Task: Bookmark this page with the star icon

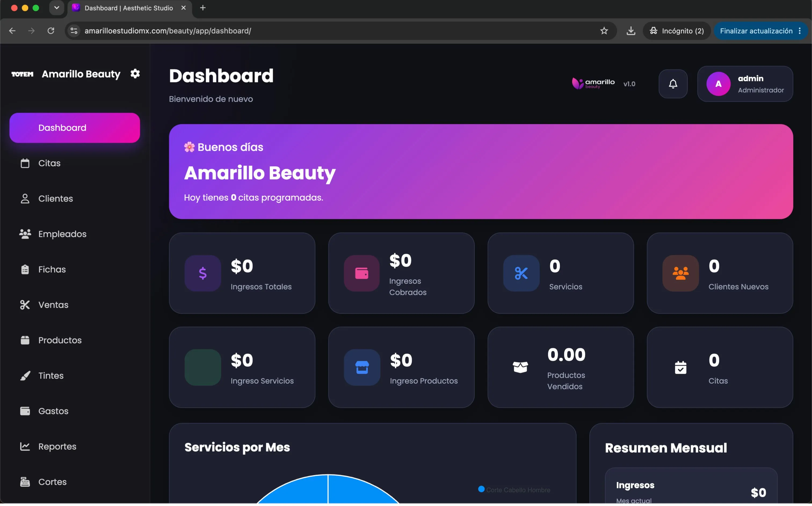Action: tap(604, 31)
